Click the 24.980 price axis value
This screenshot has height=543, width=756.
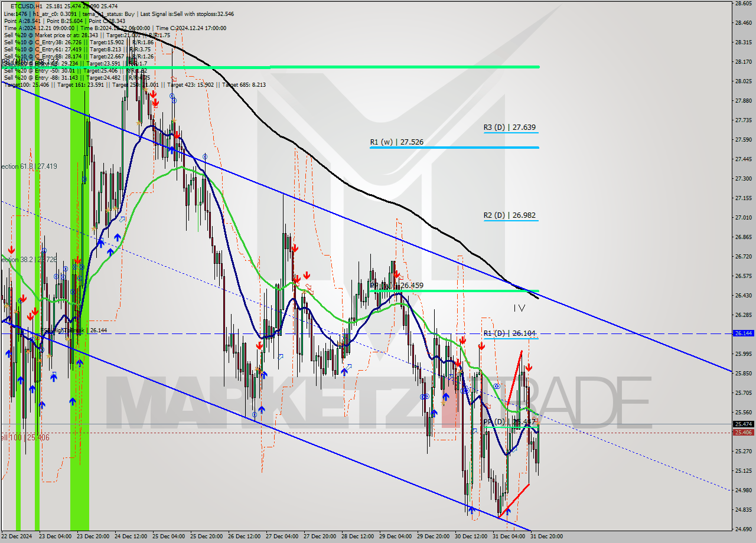[x=743, y=490]
